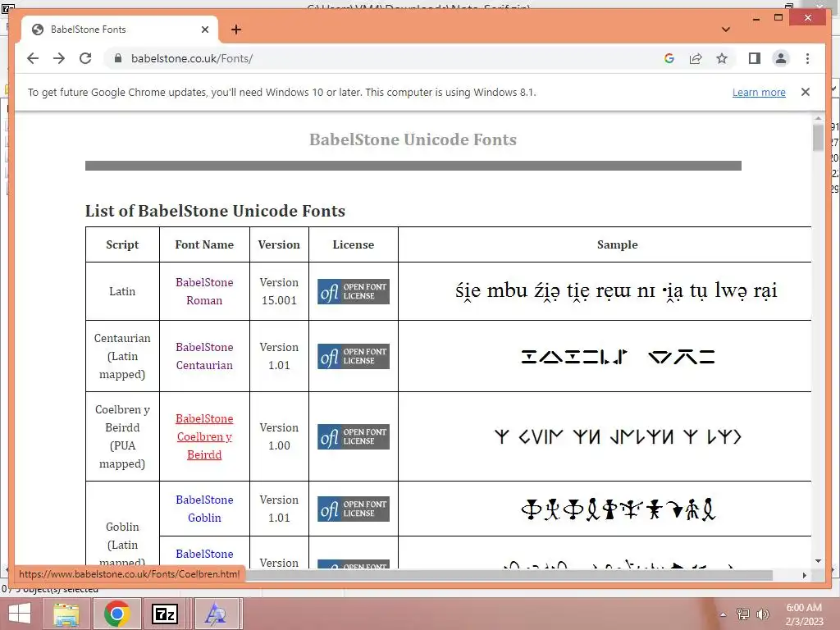
Task: Open the Chrome profile menu
Action: pyautogui.click(x=781, y=58)
